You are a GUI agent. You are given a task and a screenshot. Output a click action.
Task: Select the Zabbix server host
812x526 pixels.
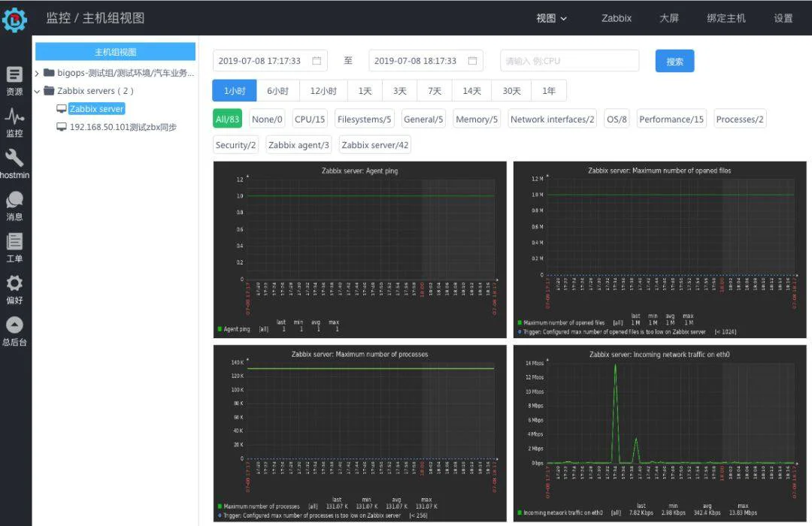click(x=97, y=109)
